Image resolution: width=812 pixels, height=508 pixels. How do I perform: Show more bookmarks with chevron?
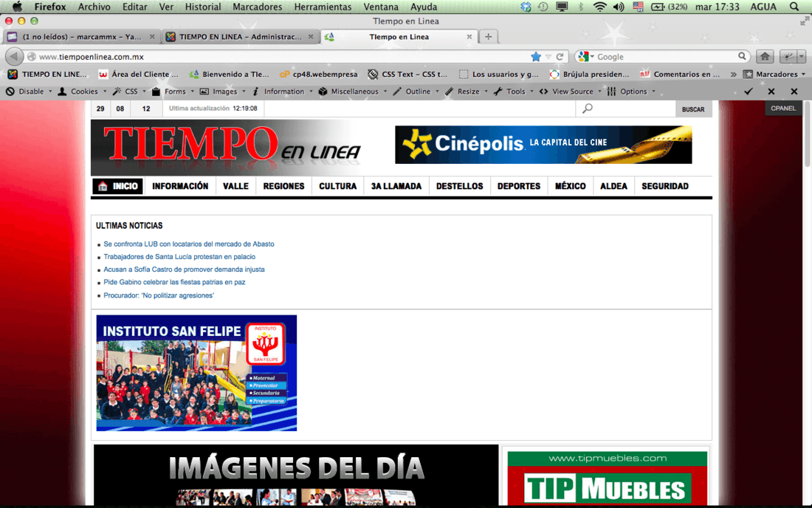[x=733, y=74]
